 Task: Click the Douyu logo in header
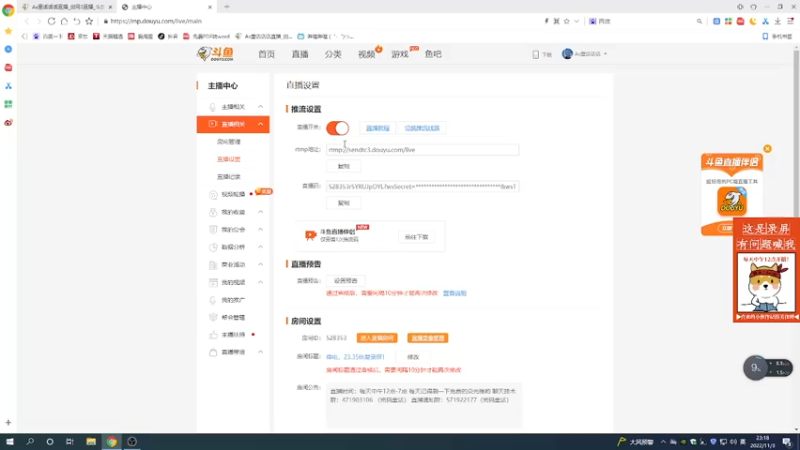tap(215, 54)
